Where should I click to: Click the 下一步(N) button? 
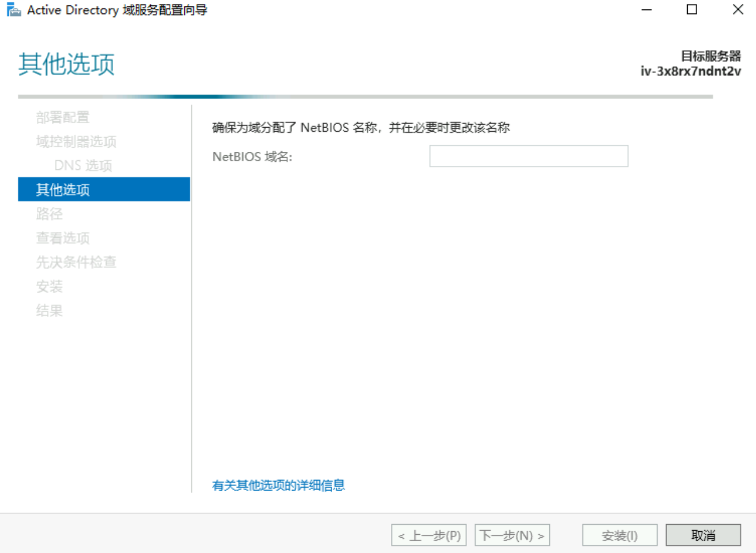click(x=512, y=535)
